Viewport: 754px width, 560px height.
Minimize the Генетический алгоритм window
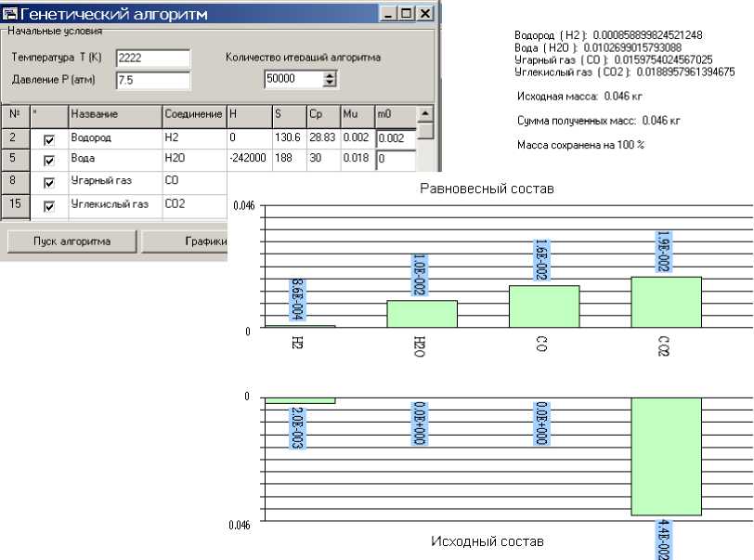point(388,14)
